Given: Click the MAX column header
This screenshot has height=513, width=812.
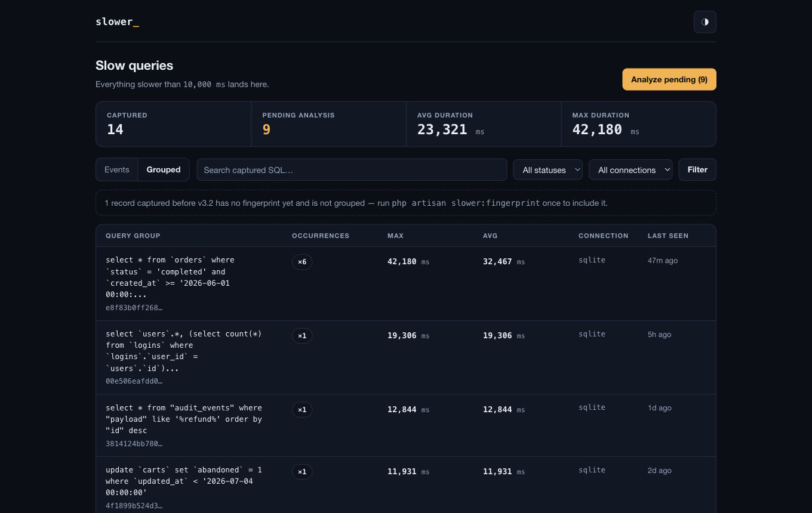Looking at the screenshot, I should click(x=395, y=236).
